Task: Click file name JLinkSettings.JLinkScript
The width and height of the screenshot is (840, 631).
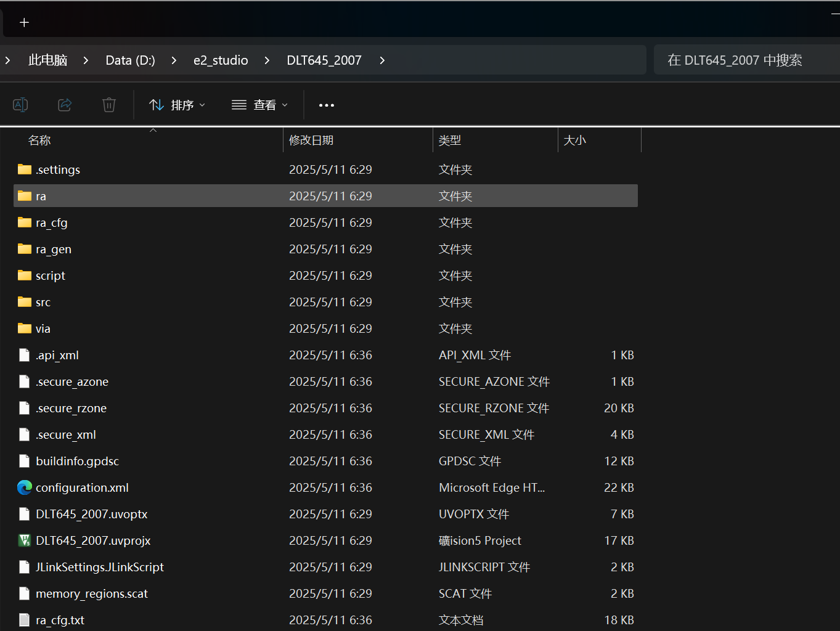Action: point(100,568)
